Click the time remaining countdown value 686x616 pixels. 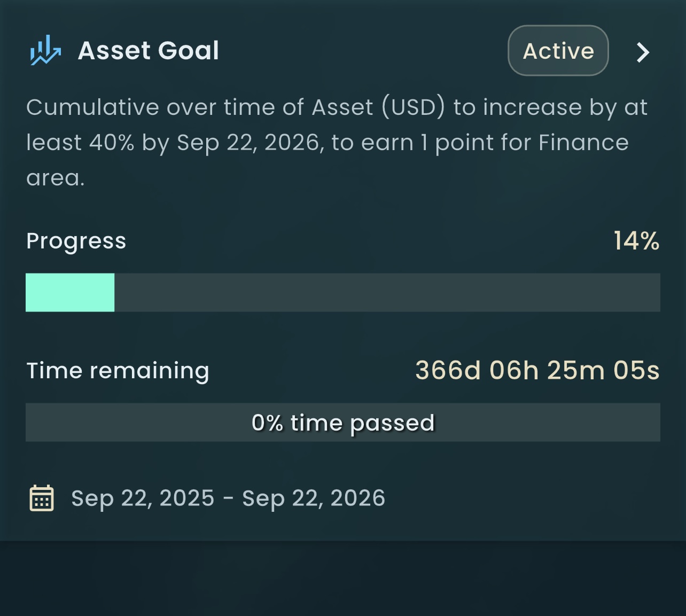[x=537, y=370]
